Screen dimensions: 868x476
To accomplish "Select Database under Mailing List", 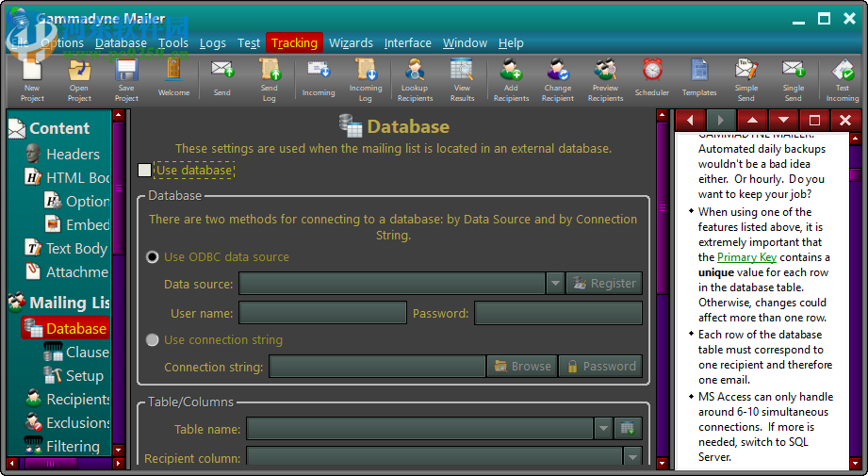I will click(x=65, y=328).
